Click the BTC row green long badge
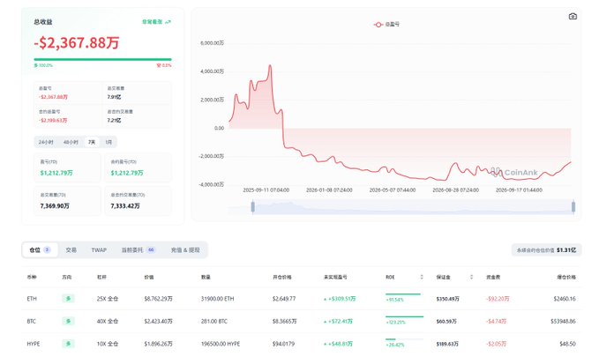Image resolution: width=599 pixels, height=364 pixels. [x=69, y=322]
